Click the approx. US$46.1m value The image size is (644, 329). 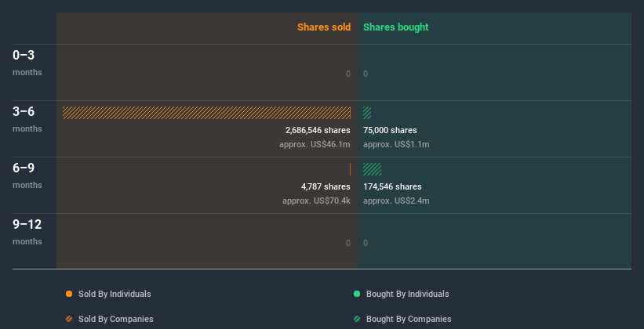click(x=315, y=144)
